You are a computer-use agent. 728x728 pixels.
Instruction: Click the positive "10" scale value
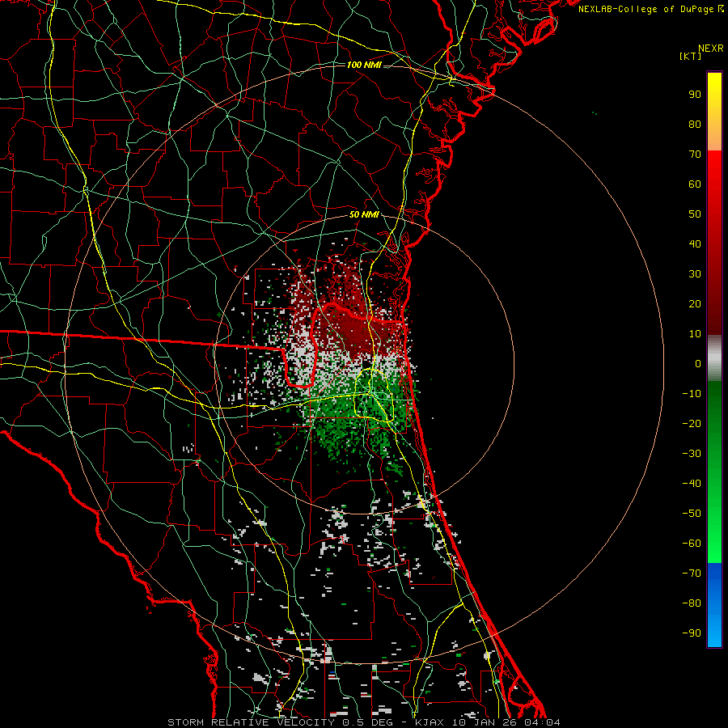695,334
